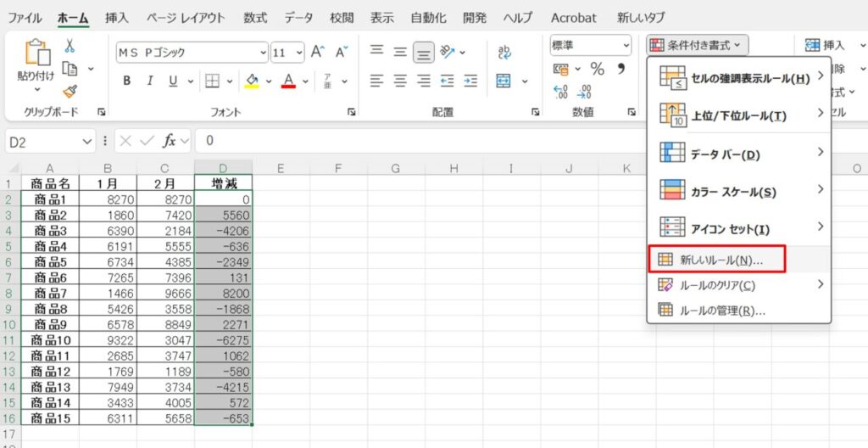This screenshot has width=868, height=448.
Task: Apply red font color A
Action: [x=288, y=81]
